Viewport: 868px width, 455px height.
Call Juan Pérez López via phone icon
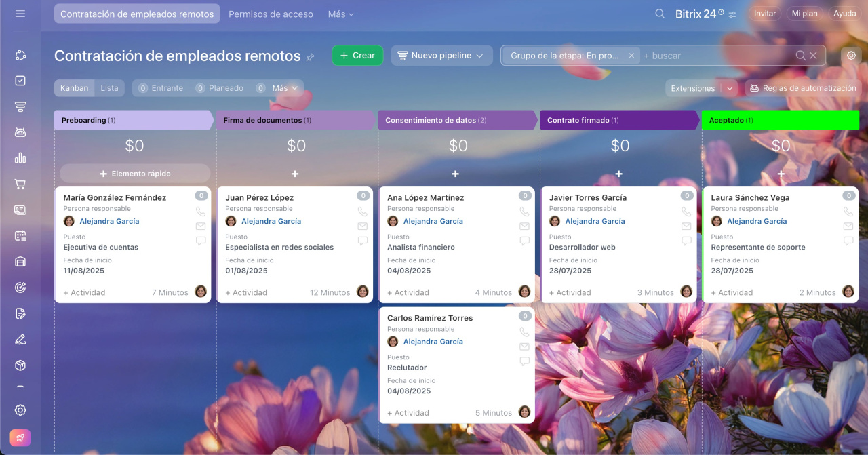[363, 212]
